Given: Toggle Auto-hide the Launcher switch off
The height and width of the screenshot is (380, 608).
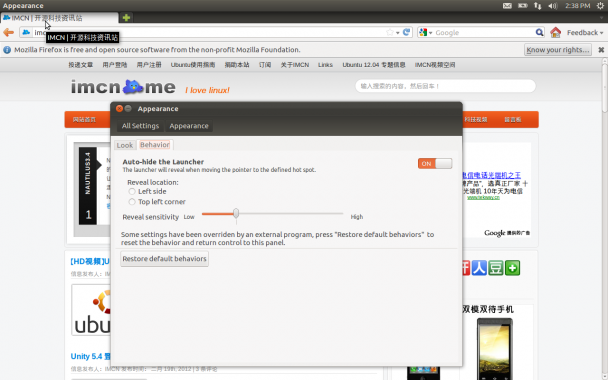Looking at the screenshot, I should point(435,163).
